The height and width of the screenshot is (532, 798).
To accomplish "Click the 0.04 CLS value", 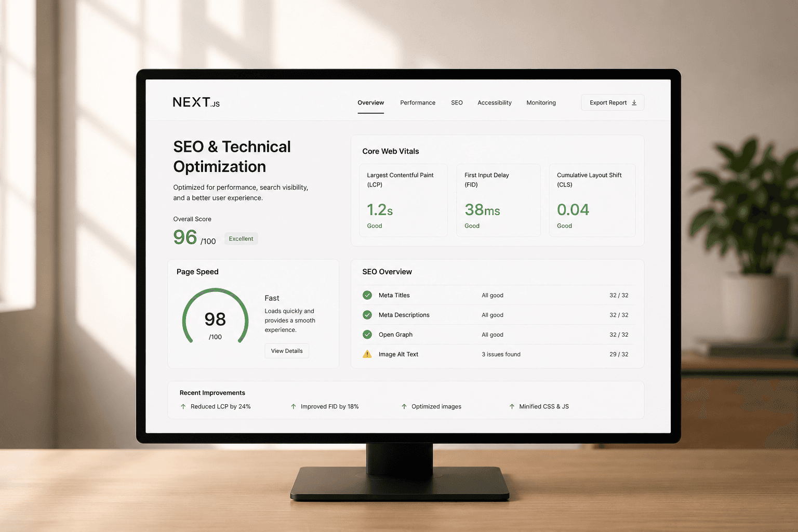I will click(573, 210).
